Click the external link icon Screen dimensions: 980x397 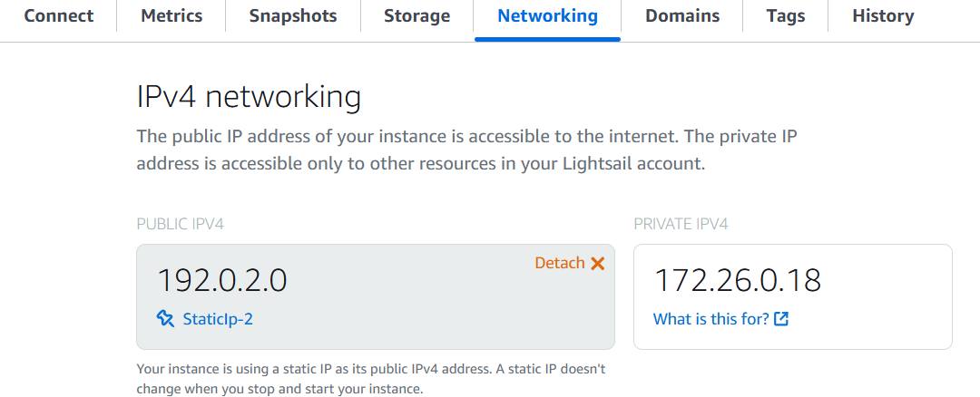click(x=781, y=319)
